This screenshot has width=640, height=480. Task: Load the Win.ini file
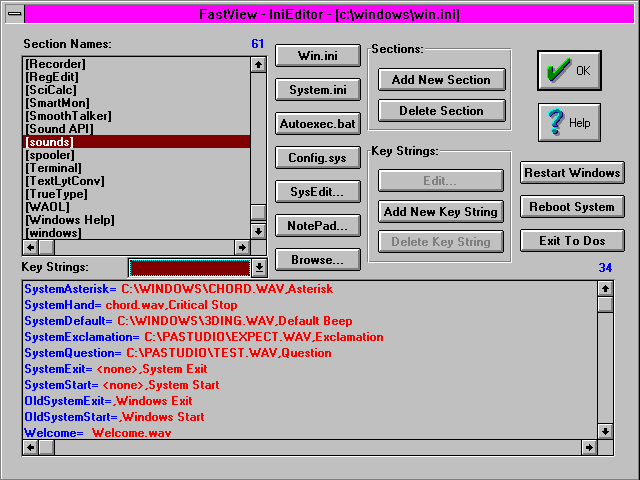point(318,56)
